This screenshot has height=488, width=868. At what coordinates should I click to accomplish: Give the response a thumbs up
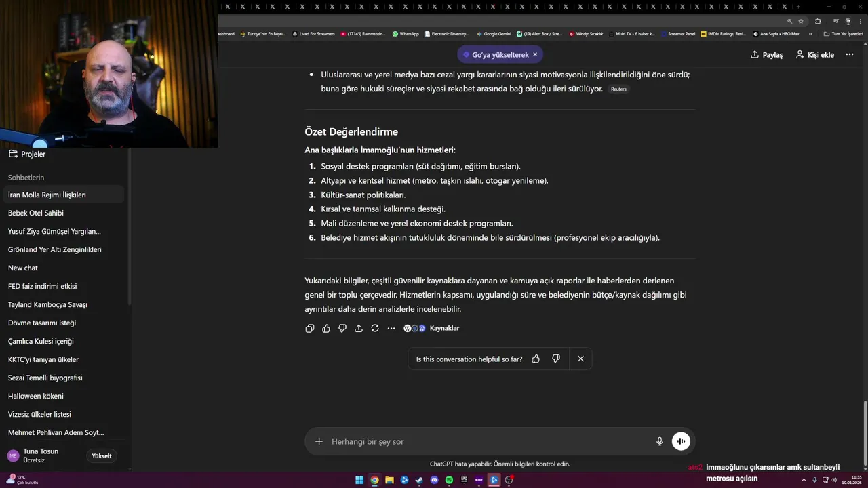[x=326, y=328]
